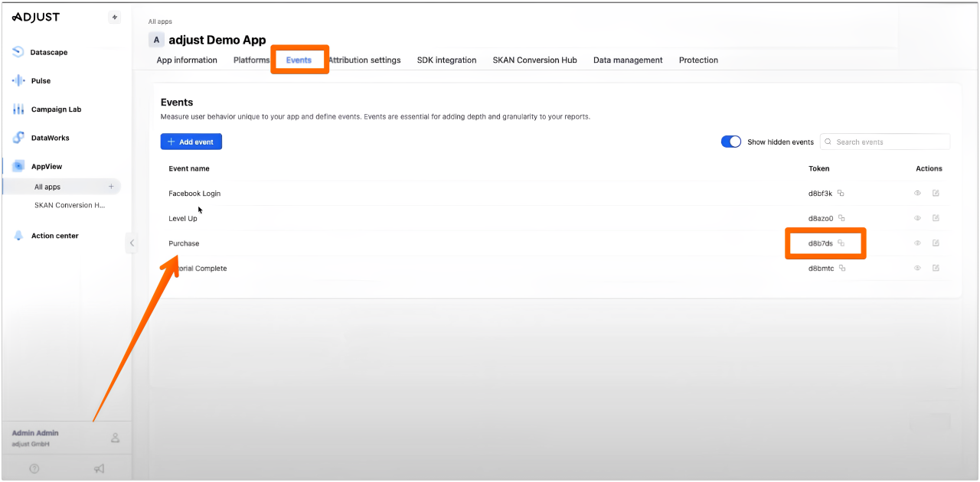
Task: Copy the Facebook Login token
Action: click(841, 194)
